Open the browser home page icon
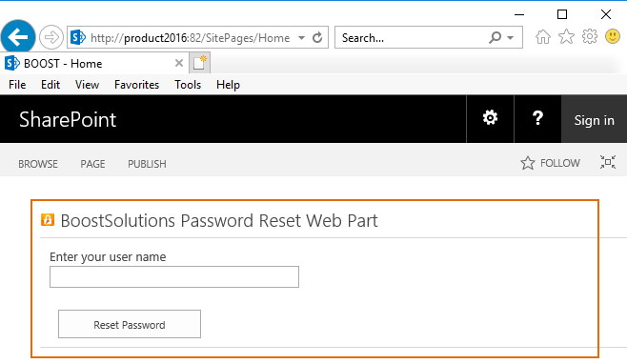 pos(542,37)
